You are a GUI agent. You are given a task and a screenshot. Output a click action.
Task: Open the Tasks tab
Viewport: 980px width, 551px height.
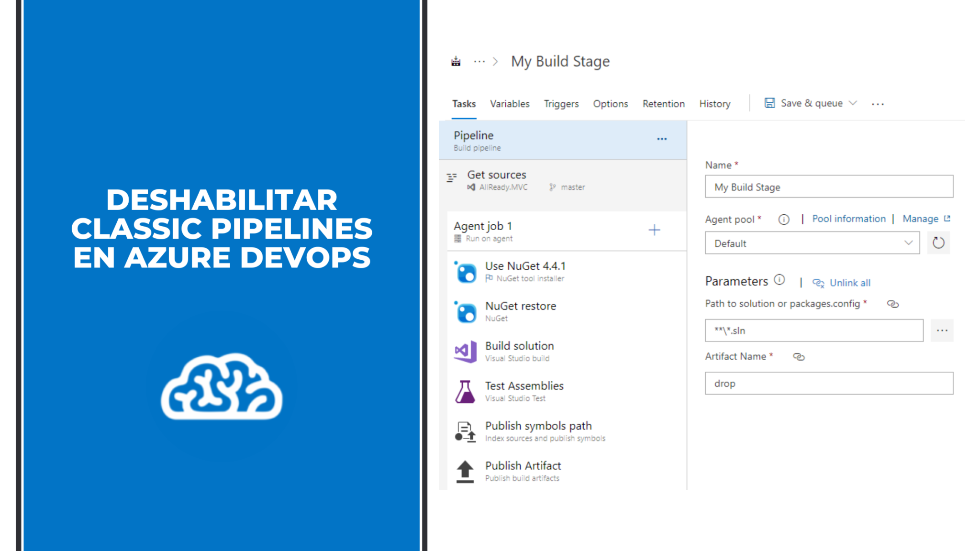(x=464, y=104)
